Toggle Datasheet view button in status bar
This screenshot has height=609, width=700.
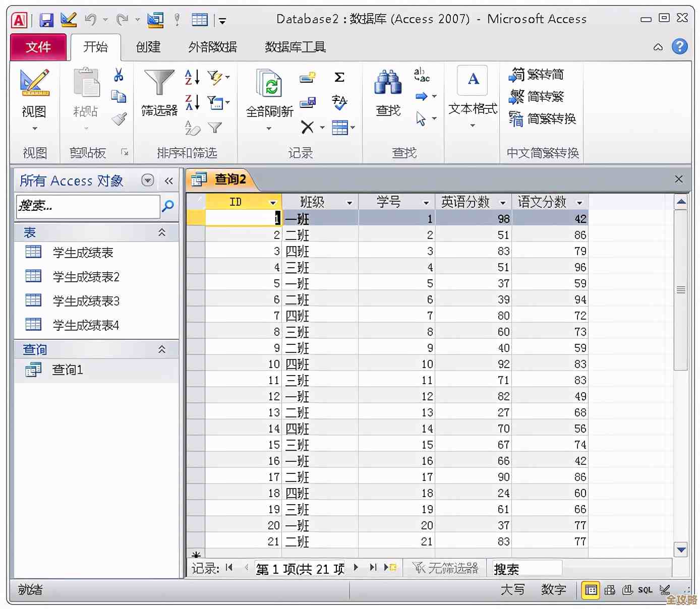591,590
